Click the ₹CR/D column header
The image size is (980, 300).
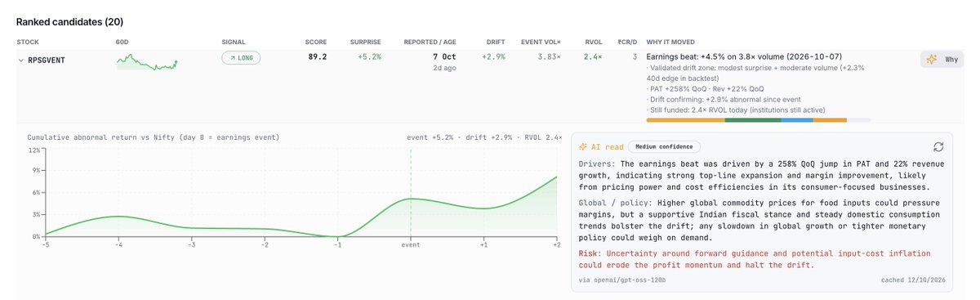(x=627, y=41)
